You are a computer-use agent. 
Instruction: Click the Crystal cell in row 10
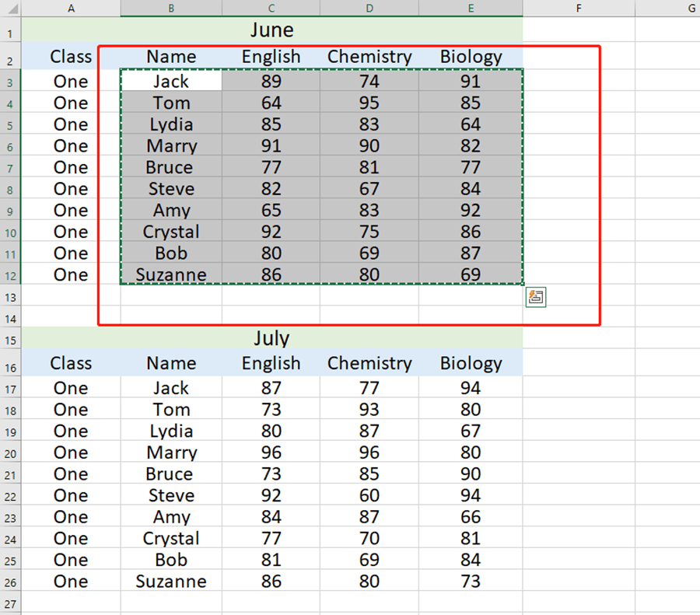point(171,231)
